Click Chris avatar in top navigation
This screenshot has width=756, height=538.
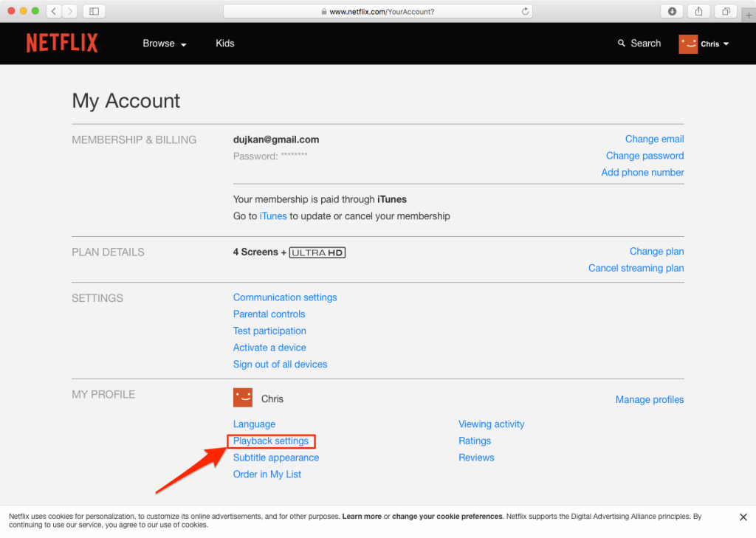(688, 44)
